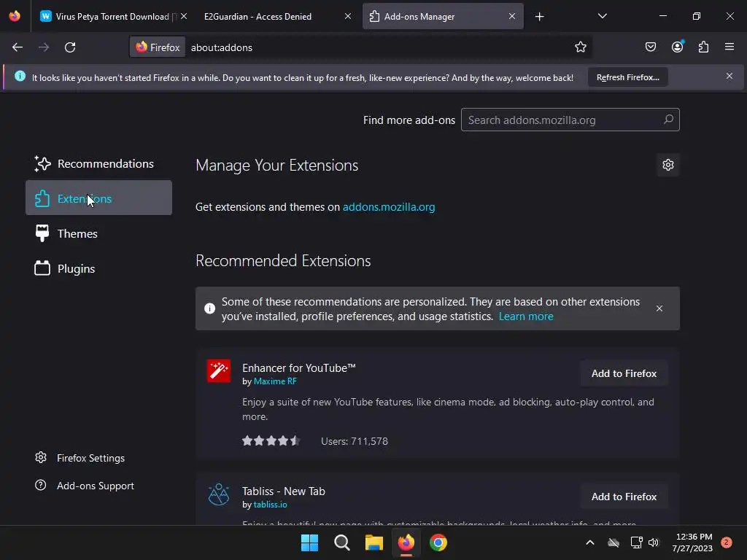Open Add-ons Support from the sidebar

tap(85, 486)
